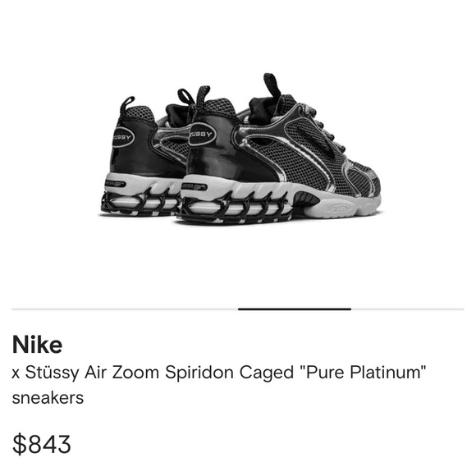Jump to earlier image via left gray indicator track
Screen dimensions: 476x476
pos(125,309)
